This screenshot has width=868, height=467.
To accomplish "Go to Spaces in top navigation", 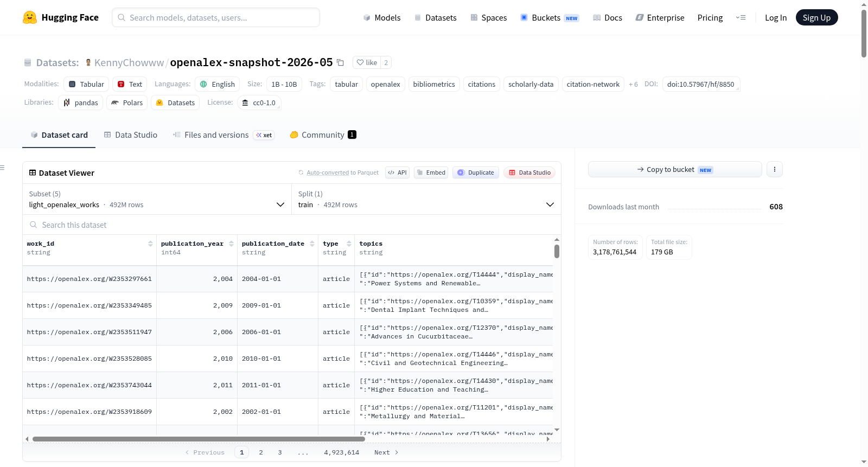I will pyautogui.click(x=489, y=17).
